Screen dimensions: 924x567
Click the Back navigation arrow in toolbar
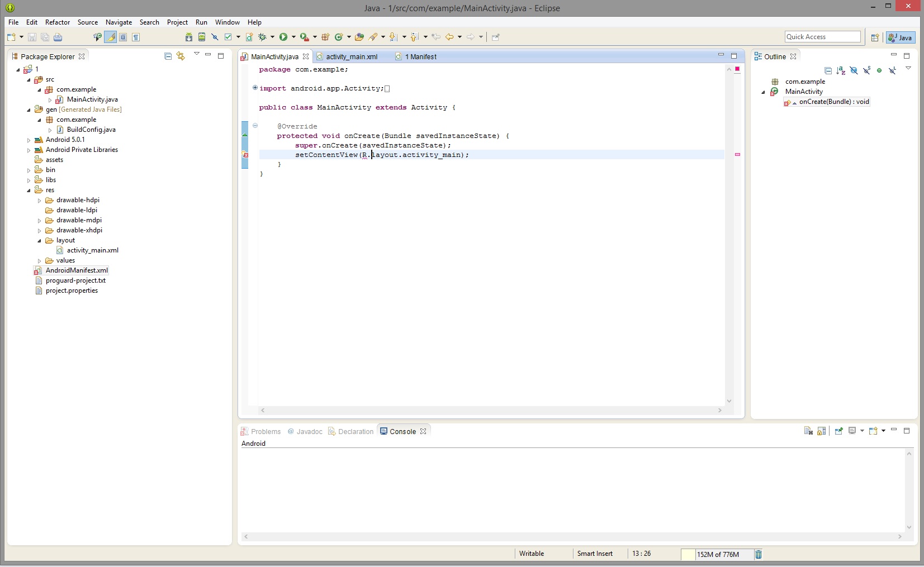pyautogui.click(x=449, y=37)
